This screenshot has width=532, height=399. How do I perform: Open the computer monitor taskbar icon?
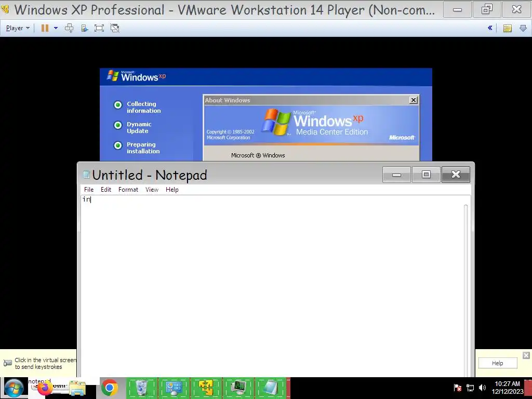(238, 388)
